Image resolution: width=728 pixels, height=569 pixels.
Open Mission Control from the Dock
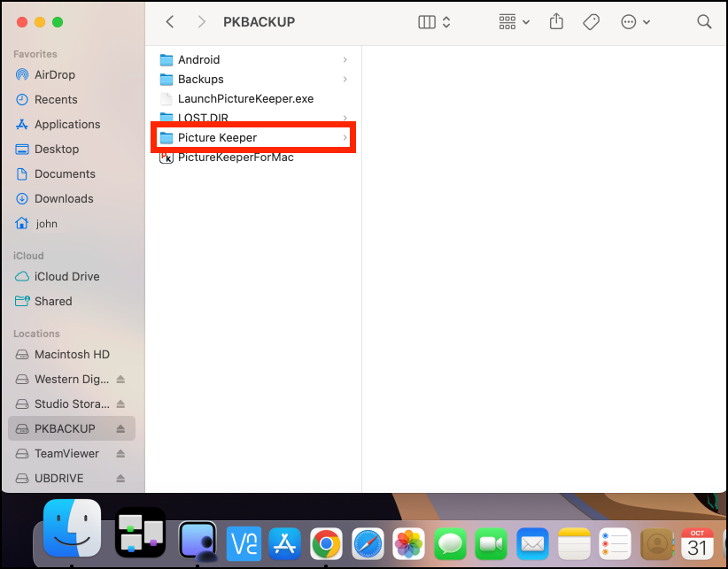140,533
